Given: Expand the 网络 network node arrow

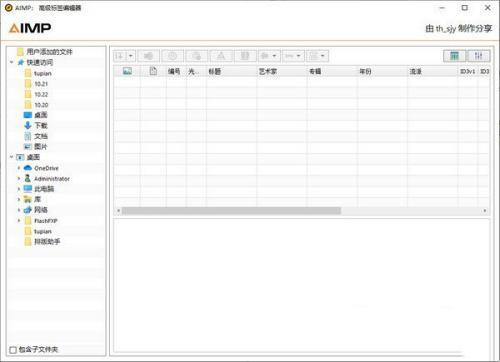Looking at the screenshot, I should point(19,210).
